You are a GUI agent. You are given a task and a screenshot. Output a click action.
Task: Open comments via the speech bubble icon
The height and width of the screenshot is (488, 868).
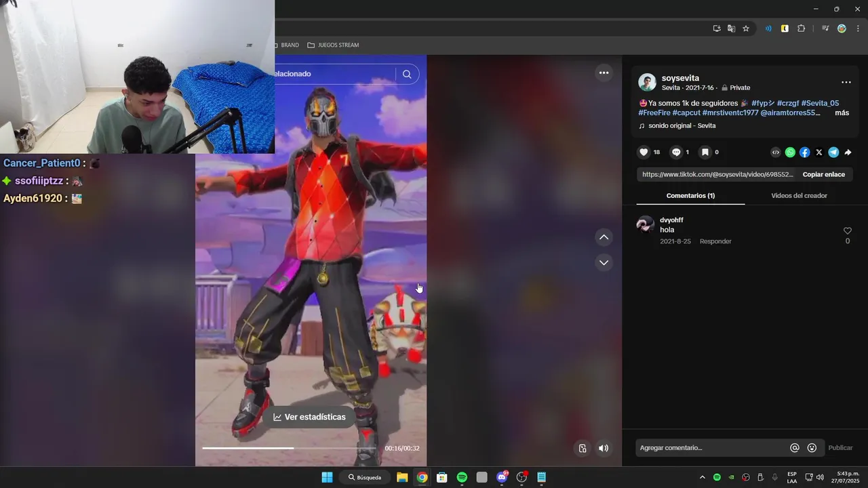(676, 152)
